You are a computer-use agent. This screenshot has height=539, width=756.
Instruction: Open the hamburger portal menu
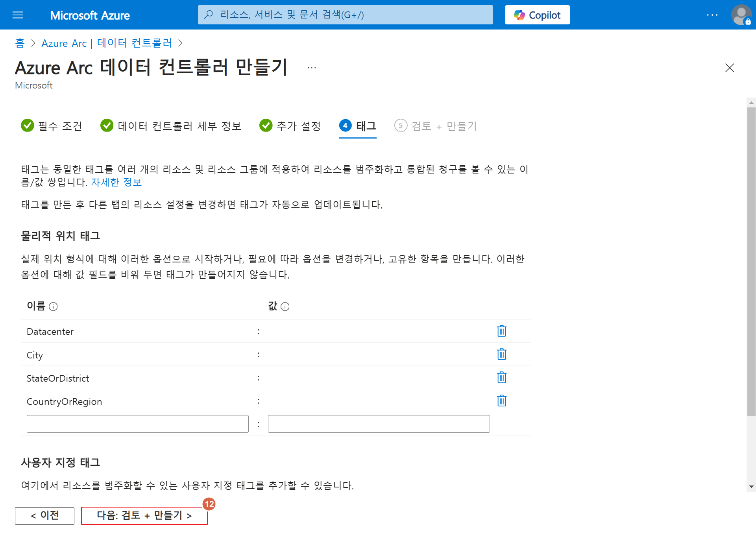[x=18, y=15]
